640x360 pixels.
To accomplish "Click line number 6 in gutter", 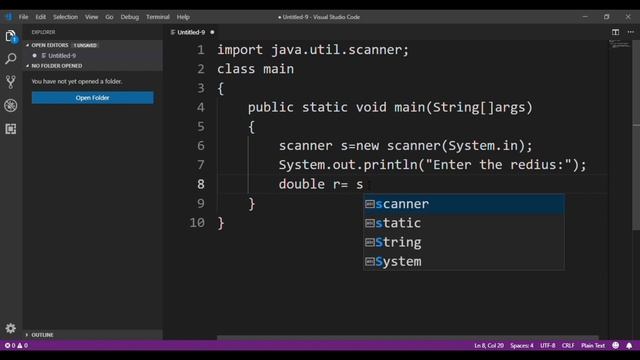I will coord(200,146).
